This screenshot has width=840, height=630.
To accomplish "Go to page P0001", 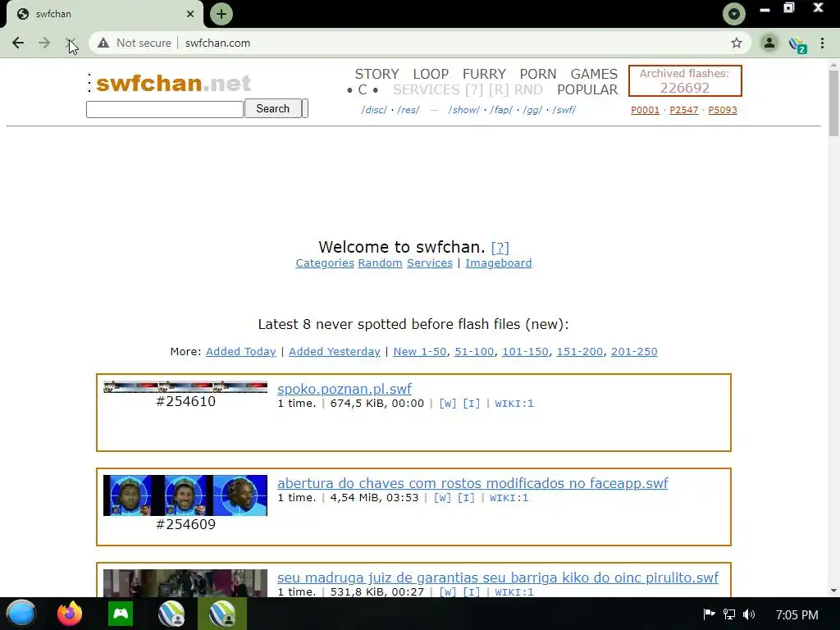I will coord(645,110).
